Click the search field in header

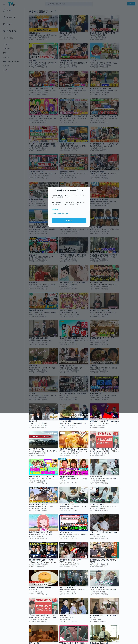(69, 4)
